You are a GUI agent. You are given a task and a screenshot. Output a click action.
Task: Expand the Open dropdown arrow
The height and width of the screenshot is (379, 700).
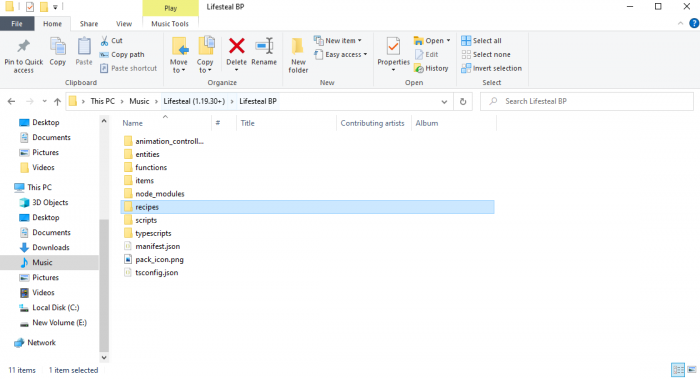448,41
